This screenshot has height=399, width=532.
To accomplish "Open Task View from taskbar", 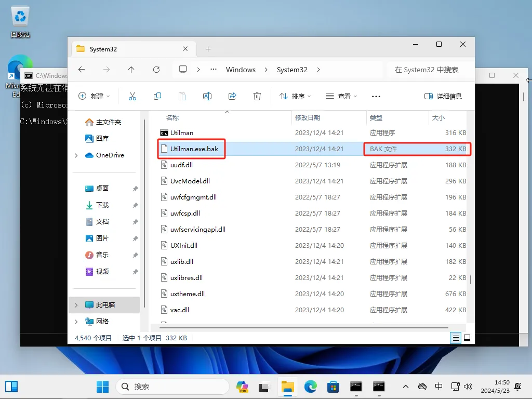I will click(x=264, y=387).
